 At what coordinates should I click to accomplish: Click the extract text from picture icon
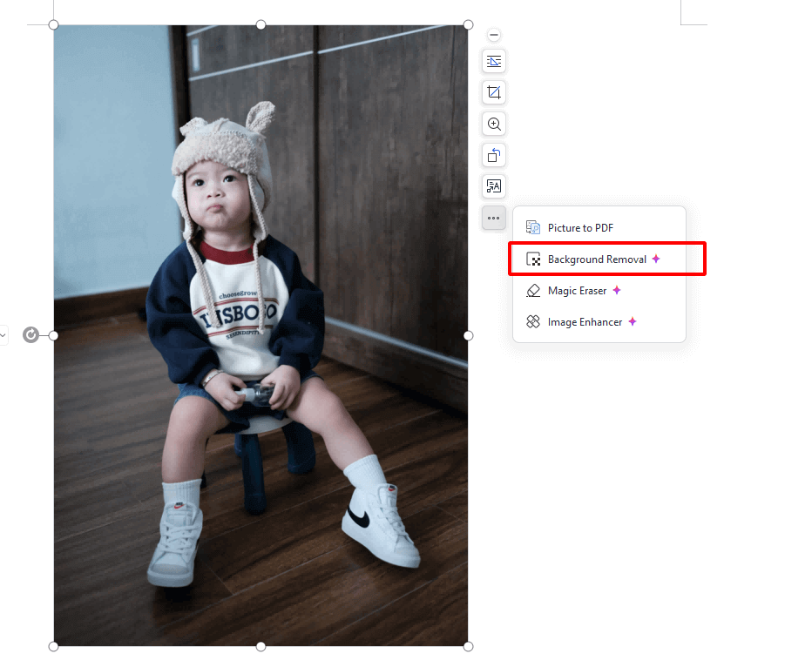493,186
